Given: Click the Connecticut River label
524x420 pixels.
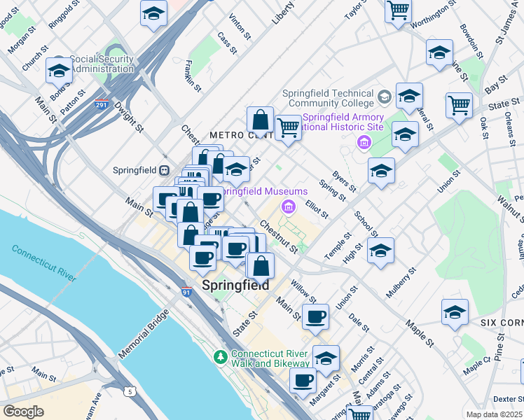Looking at the screenshot, I should [43, 262].
